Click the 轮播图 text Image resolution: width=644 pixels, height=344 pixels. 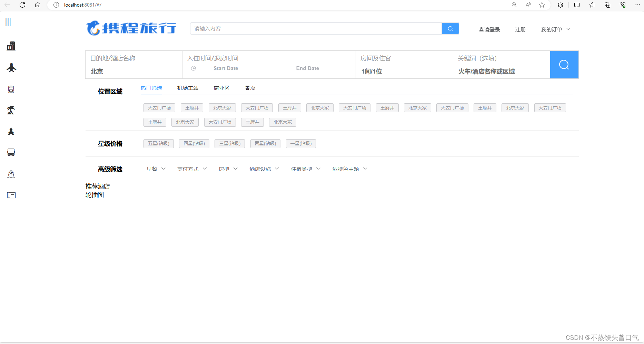click(95, 195)
